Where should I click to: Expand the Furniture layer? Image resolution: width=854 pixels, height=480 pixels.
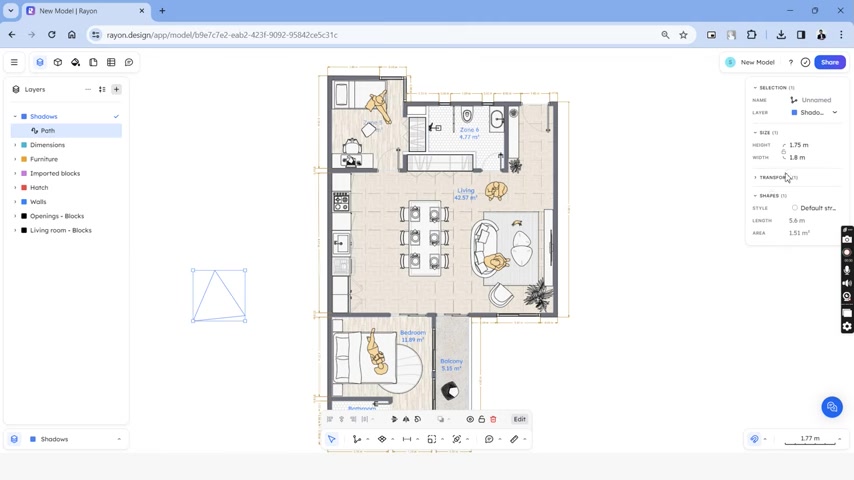click(x=15, y=159)
